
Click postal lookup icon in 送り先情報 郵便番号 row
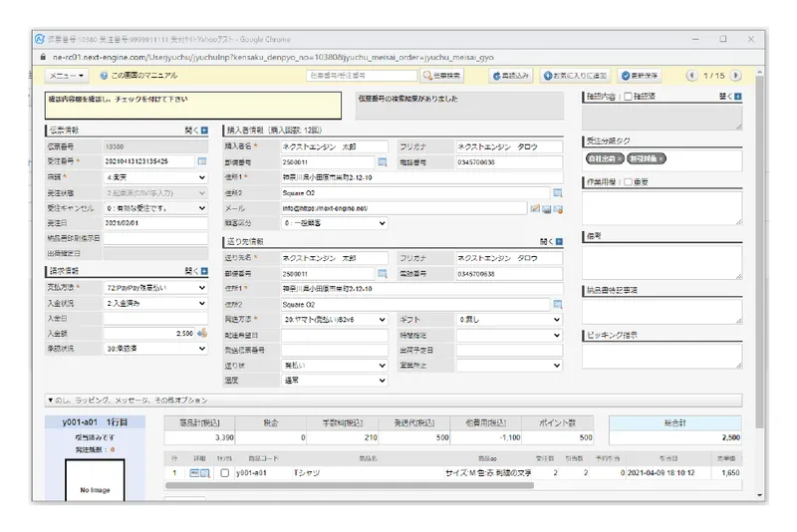383,274
